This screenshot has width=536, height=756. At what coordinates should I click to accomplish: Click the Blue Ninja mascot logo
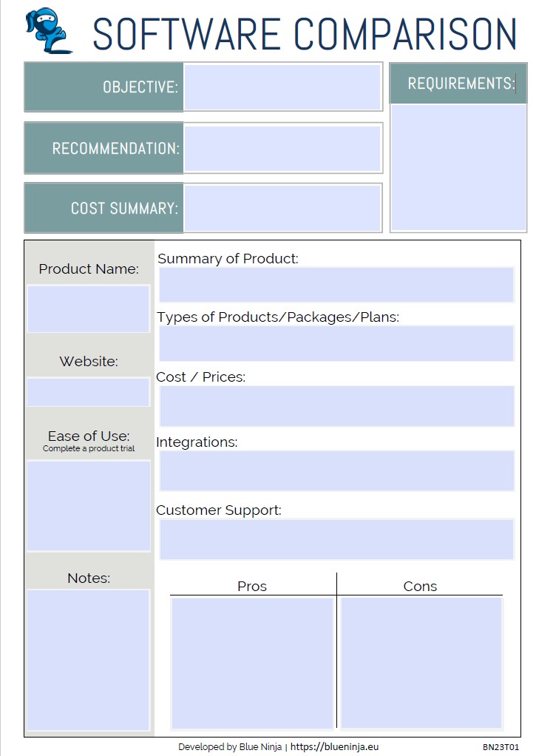[48, 31]
